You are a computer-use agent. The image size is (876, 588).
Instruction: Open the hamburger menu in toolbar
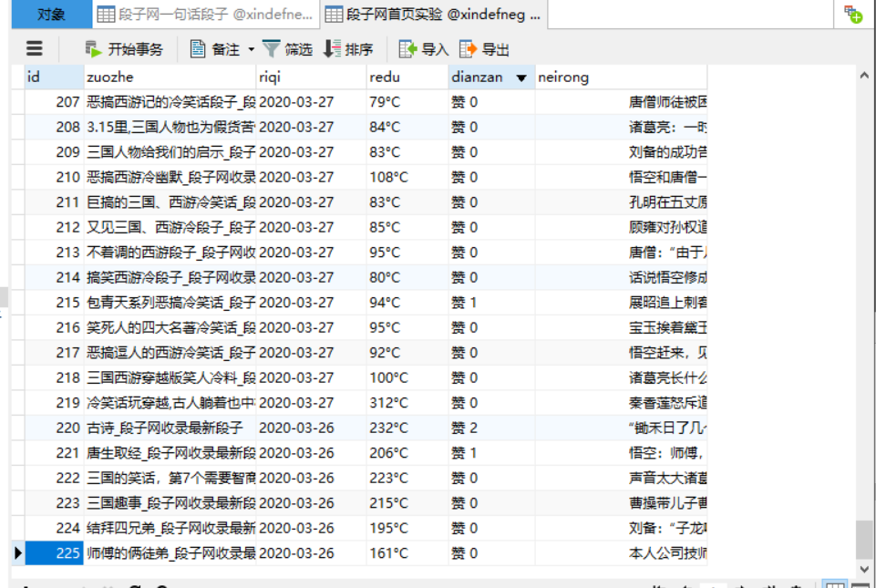pyautogui.click(x=35, y=49)
